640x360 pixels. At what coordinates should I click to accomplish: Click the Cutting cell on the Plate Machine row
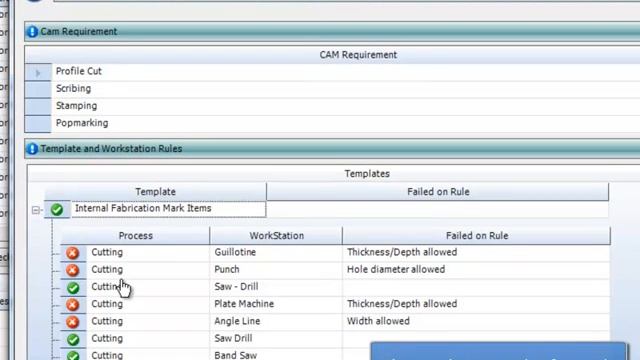coord(148,304)
